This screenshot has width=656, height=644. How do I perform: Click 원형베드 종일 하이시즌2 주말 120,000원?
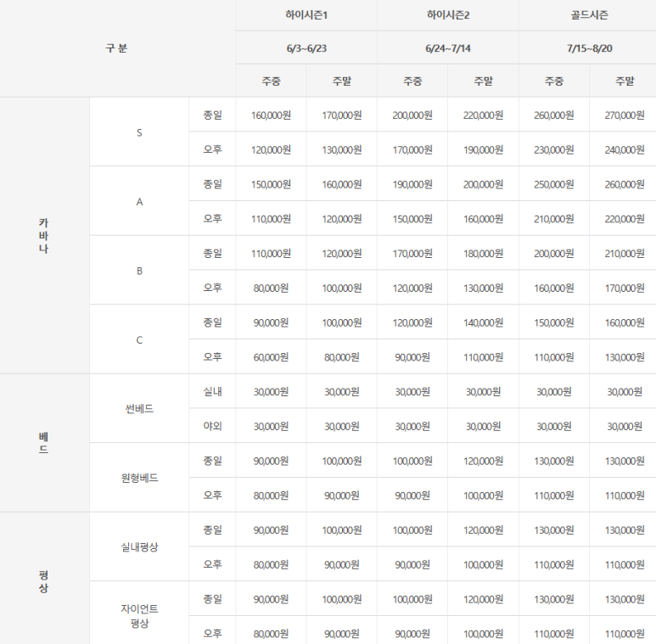[483, 461]
